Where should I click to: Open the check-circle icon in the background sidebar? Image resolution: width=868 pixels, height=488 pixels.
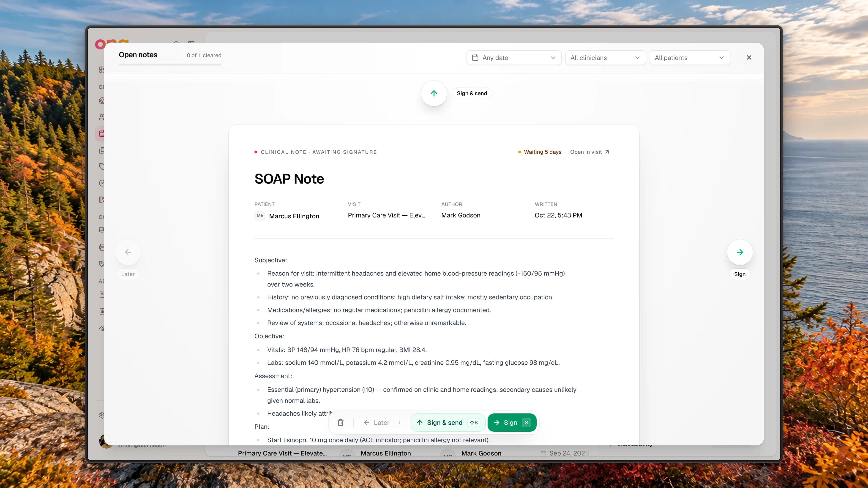click(102, 183)
